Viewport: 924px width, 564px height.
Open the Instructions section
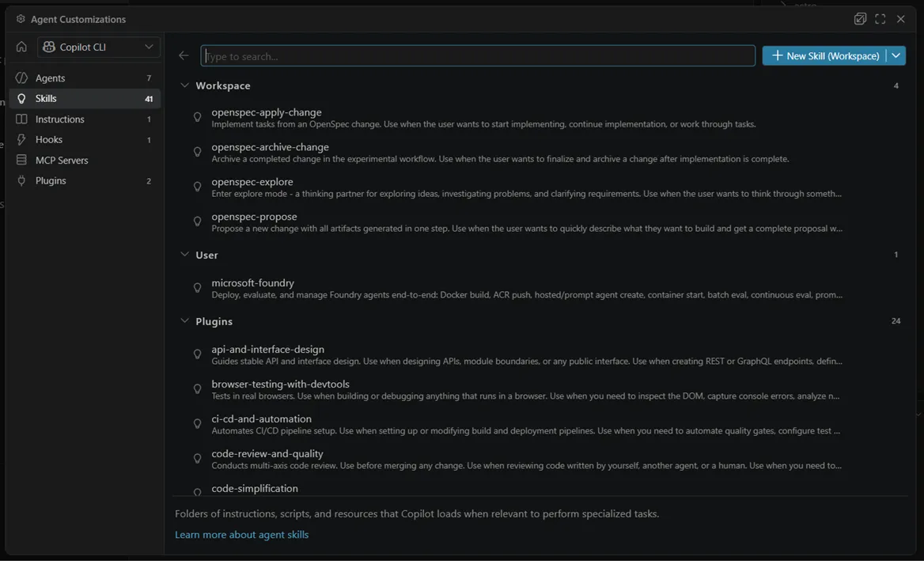[85, 119]
